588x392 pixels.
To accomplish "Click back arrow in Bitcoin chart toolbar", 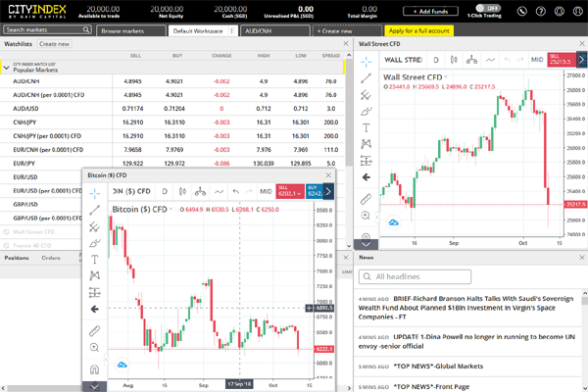I will click(95, 309).
